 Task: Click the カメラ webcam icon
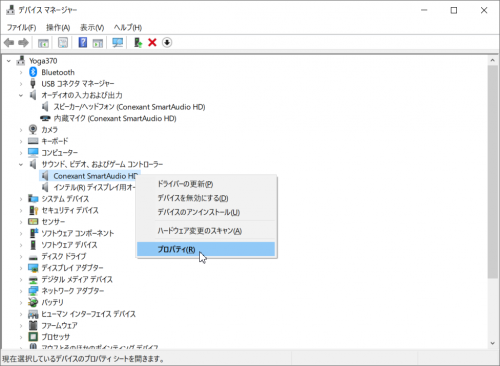pos(33,129)
